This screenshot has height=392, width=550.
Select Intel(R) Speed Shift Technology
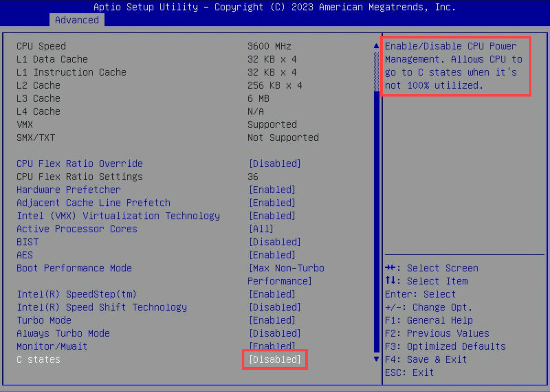pyautogui.click(x=102, y=307)
